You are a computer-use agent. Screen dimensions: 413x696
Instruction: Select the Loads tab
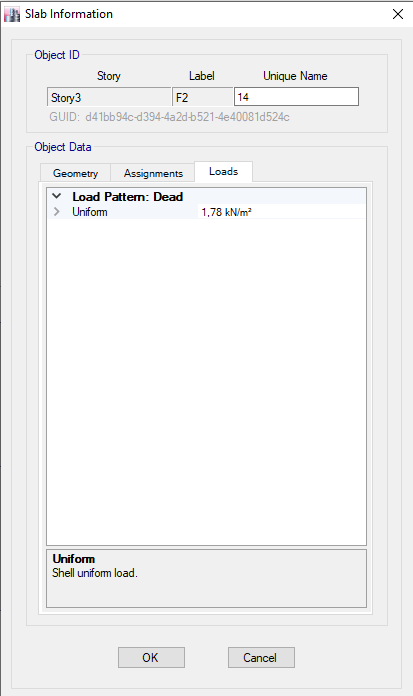pyautogui.click(x=223, y=171)
